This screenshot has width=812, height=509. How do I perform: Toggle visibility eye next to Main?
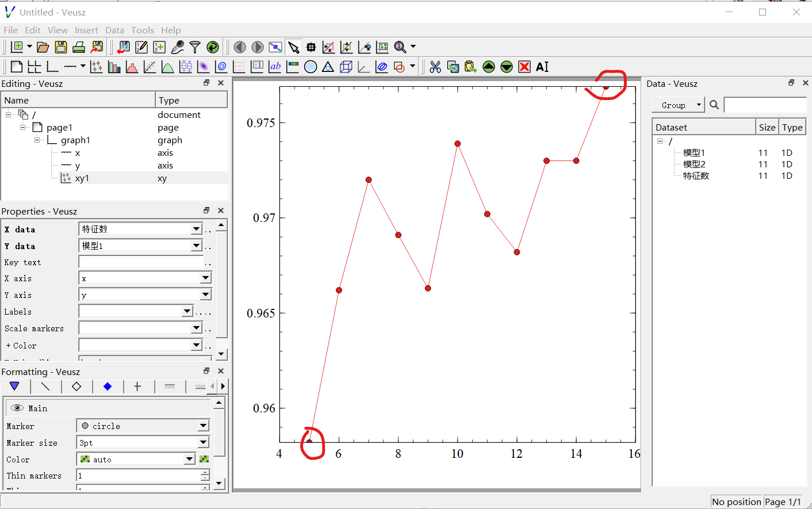[x=17, y=408]
